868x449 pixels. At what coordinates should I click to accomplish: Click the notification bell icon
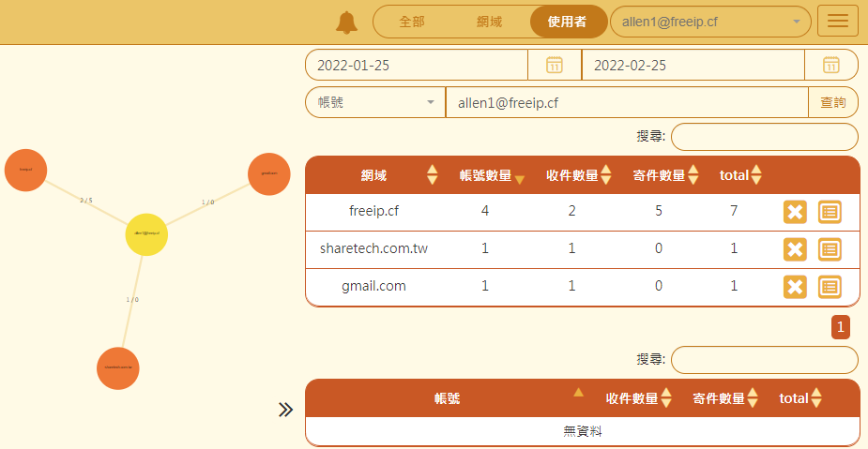pos(347,22)
